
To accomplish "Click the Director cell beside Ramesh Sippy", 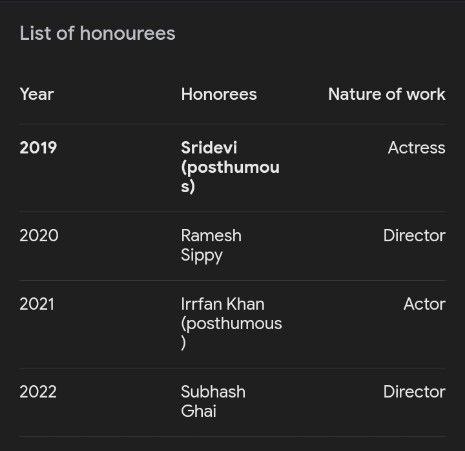I will tap(414, 235).
